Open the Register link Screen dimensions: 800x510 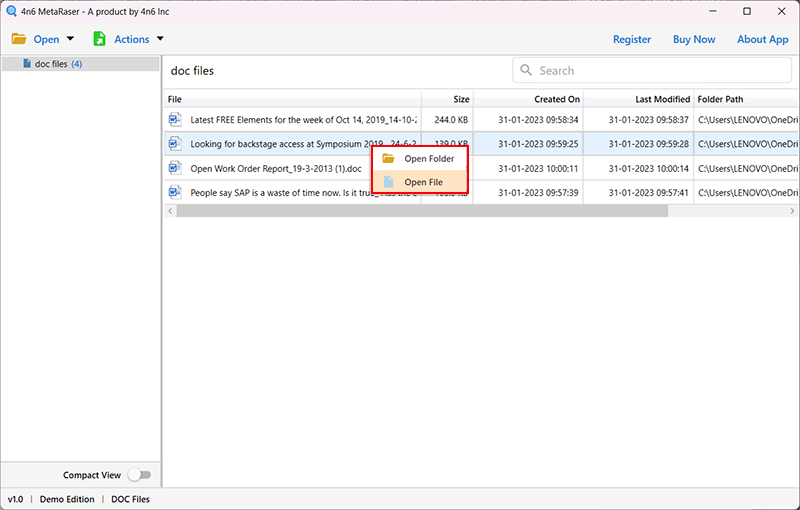click(632, 39)
